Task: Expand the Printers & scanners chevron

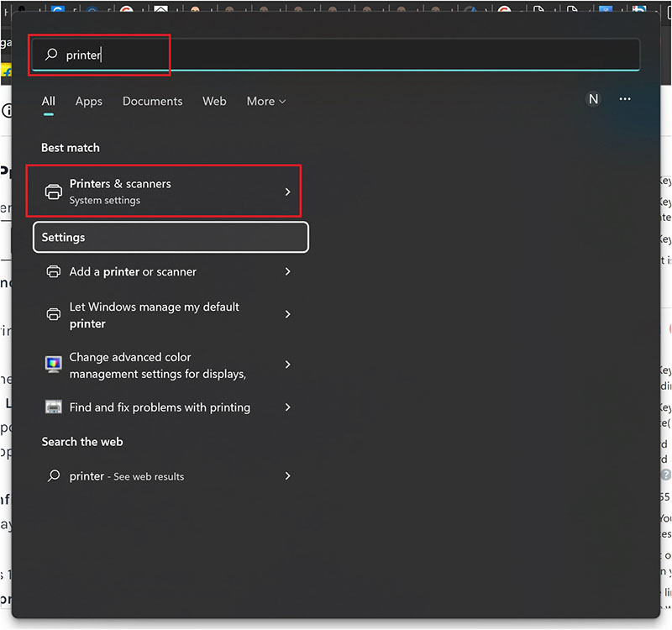Action: coord(288,191)
